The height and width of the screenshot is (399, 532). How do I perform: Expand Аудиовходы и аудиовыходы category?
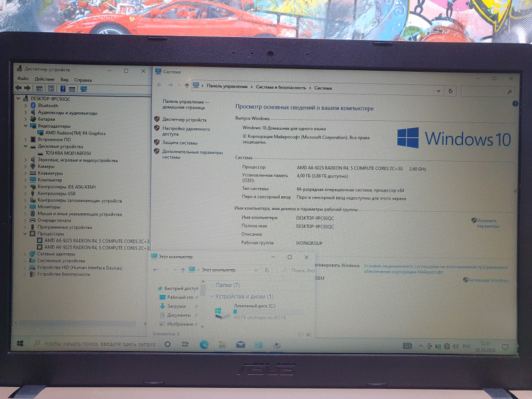[26, 113]
